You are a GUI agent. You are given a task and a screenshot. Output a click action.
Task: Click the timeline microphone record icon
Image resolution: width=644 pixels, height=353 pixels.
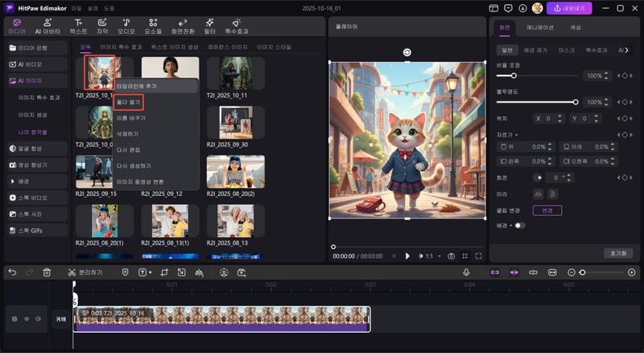(x=466, y=272)
